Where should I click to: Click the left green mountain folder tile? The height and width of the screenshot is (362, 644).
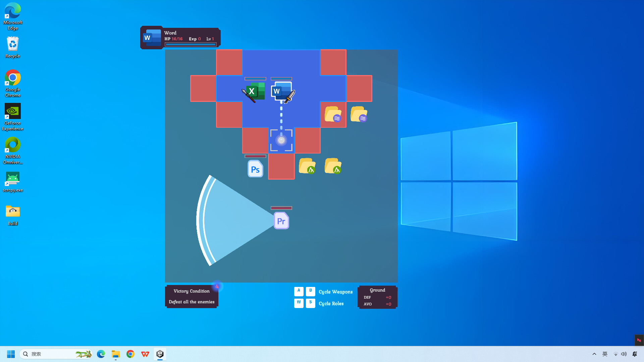click(x=307, y=166)
